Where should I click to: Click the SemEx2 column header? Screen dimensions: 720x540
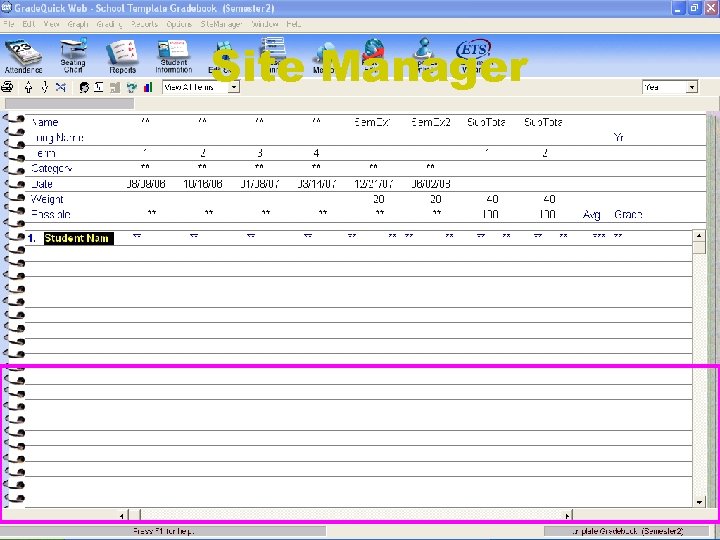click(431, 122)
